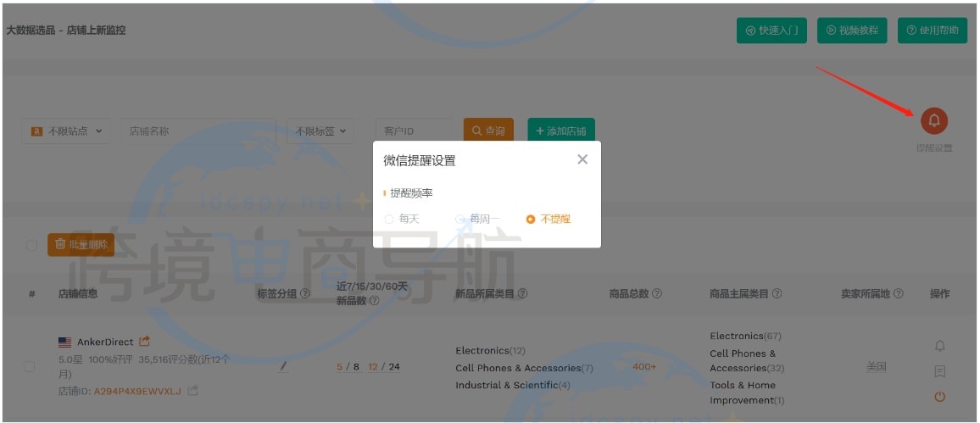Close the WeChat reminder settings dialog
This screenshot has height=423, width=980.
[582, 159]
